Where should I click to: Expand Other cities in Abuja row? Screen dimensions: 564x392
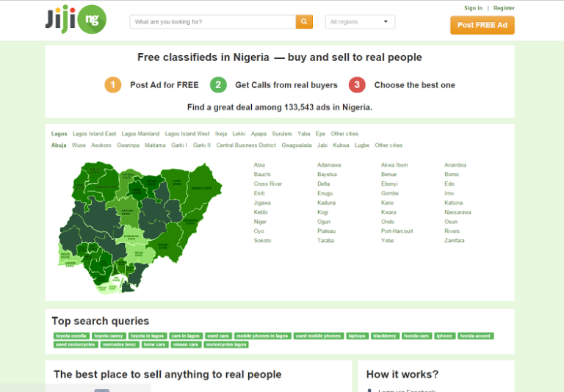(388, 145)
